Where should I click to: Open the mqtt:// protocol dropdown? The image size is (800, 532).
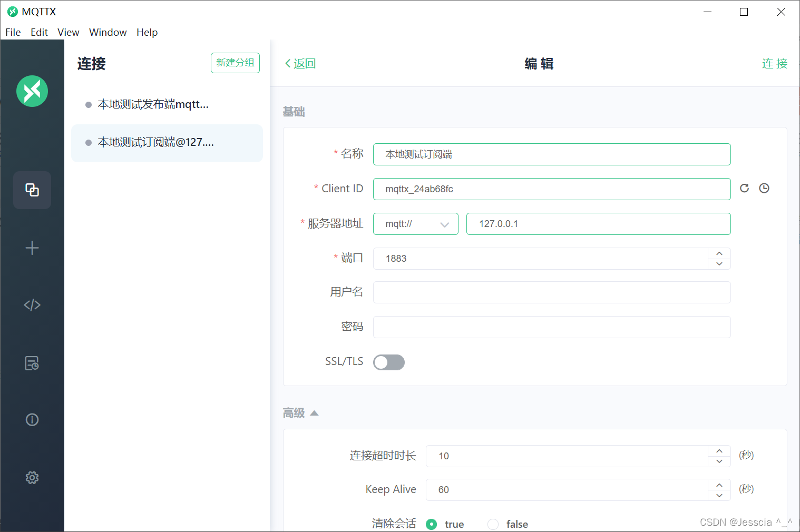[x=416, y=224]
